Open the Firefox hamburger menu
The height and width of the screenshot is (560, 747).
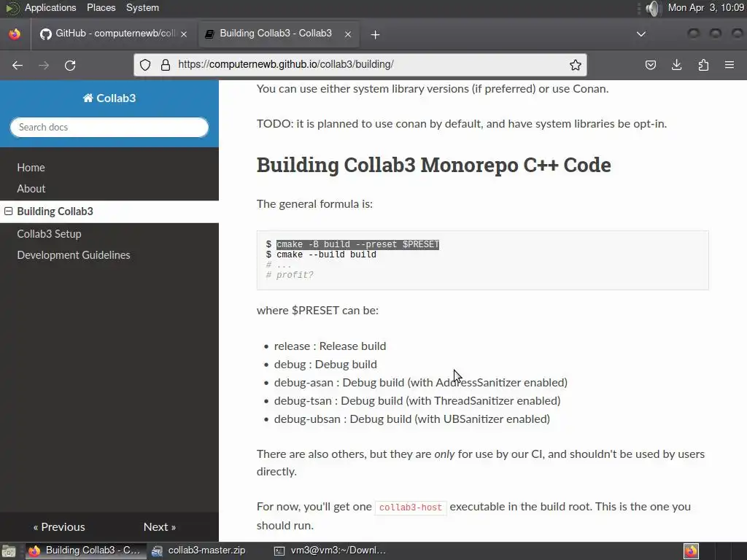(x=729, y=65)
